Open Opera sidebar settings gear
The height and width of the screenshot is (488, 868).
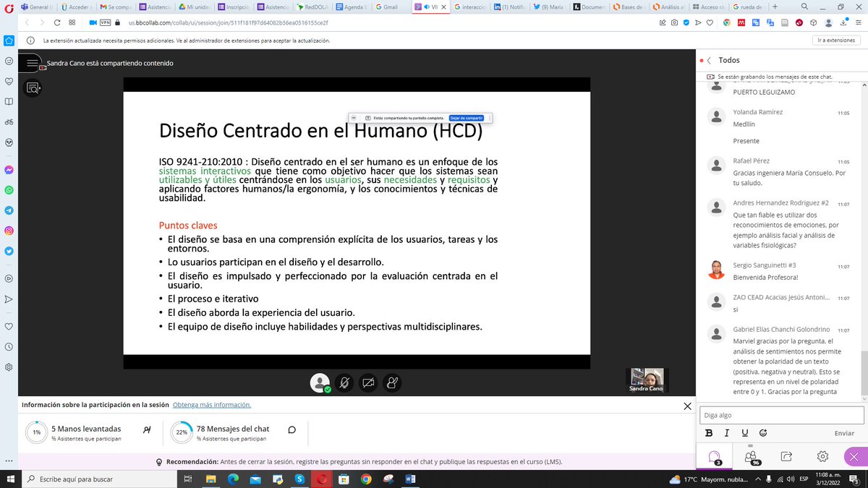[9, 367]
